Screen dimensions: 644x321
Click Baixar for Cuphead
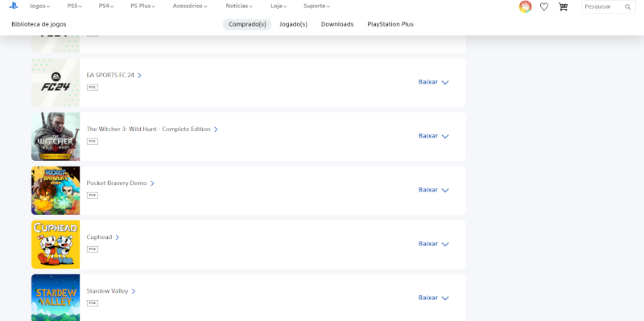pos(428,244)
